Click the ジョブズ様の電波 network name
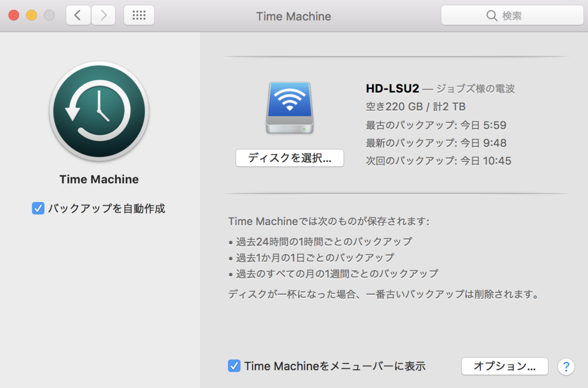588x388 pixels. coord(475,89)
